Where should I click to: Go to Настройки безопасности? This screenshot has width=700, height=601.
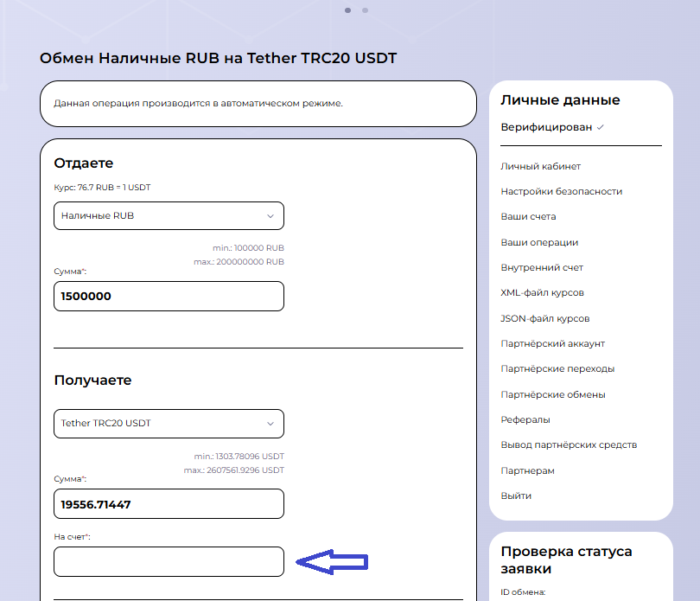562,192
